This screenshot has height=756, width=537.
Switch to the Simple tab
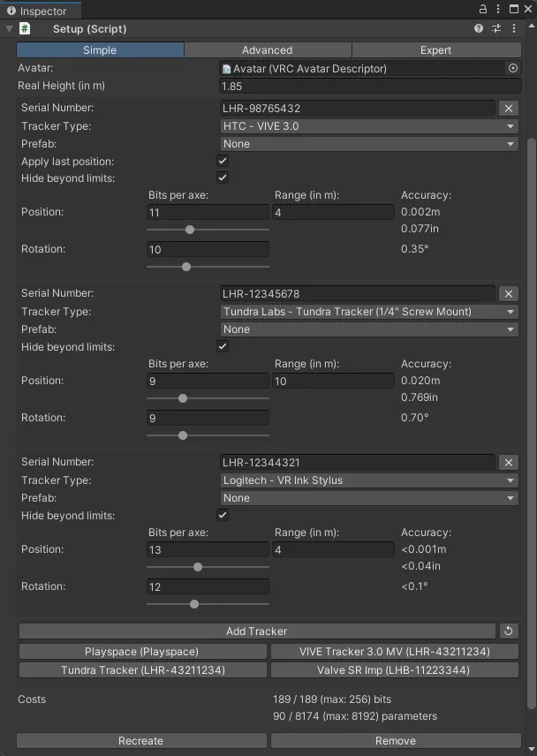100,50
